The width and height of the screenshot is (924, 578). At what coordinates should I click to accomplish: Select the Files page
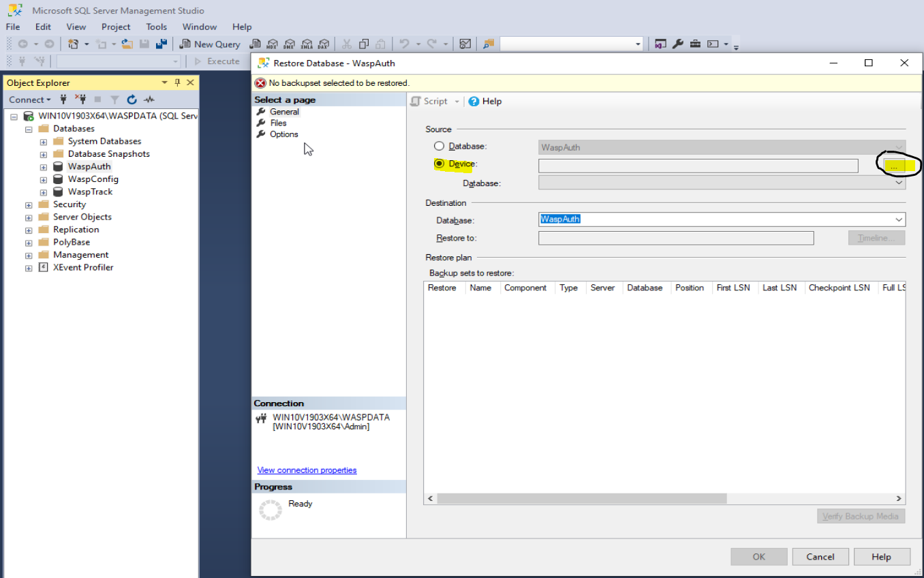278,123
